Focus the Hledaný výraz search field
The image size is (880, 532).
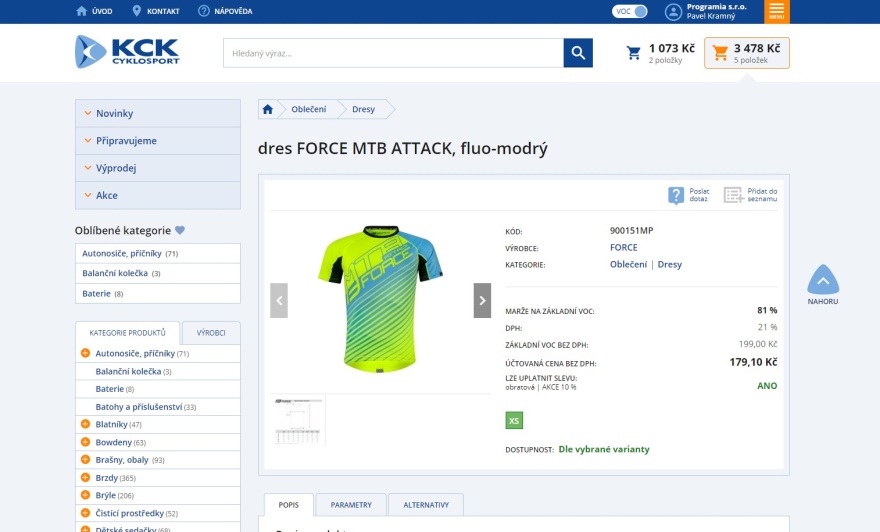coord(393,53)
